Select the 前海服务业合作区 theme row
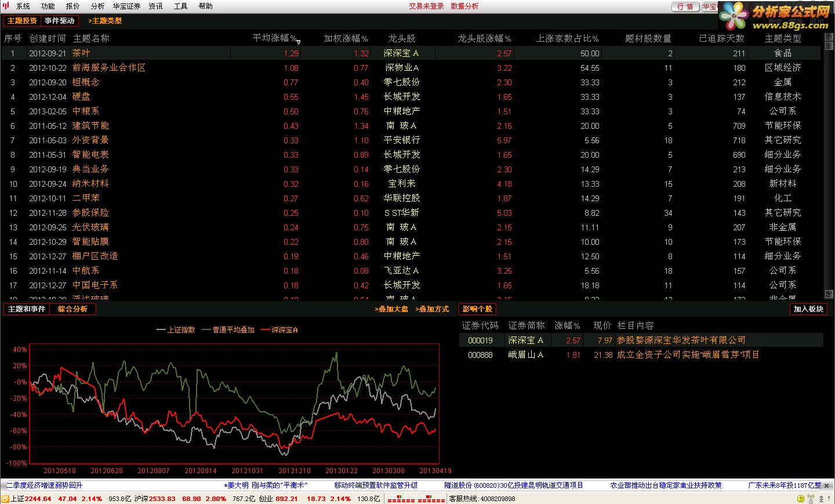Image resolution: width=835 pixels, height=504 pixels. pos(410,67)
